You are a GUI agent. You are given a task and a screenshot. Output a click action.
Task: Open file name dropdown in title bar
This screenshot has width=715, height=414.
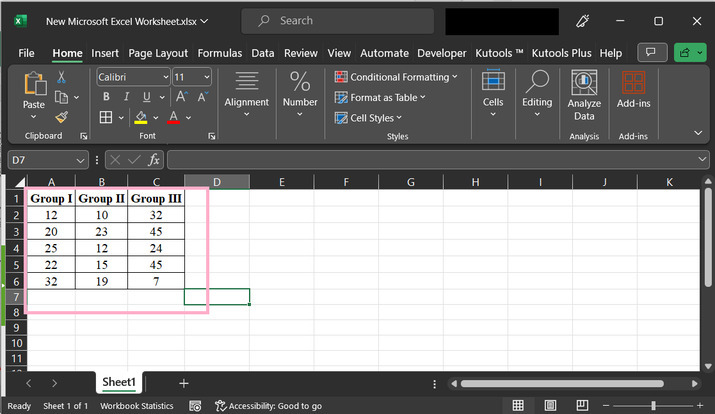pyautogui.click(x=204, y=21)
